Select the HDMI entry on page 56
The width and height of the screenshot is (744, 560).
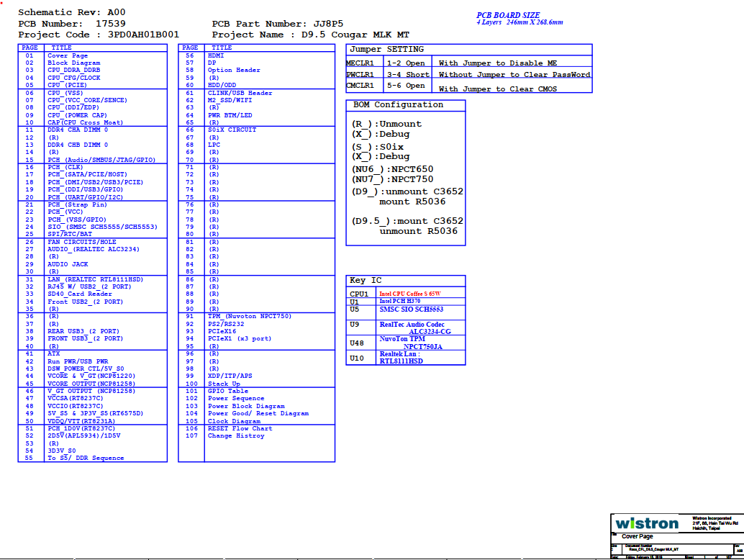point(215,55)
